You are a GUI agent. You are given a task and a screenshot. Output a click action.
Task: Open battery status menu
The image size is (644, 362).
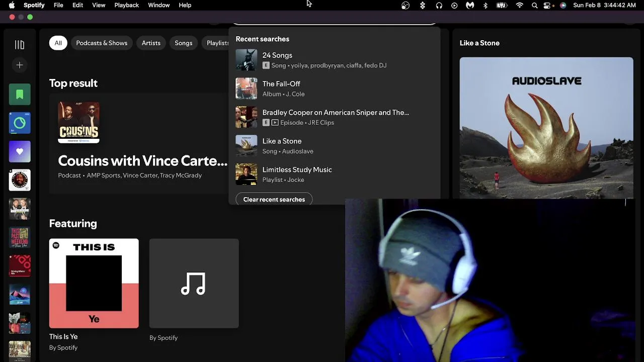click(x=502, y=5)
